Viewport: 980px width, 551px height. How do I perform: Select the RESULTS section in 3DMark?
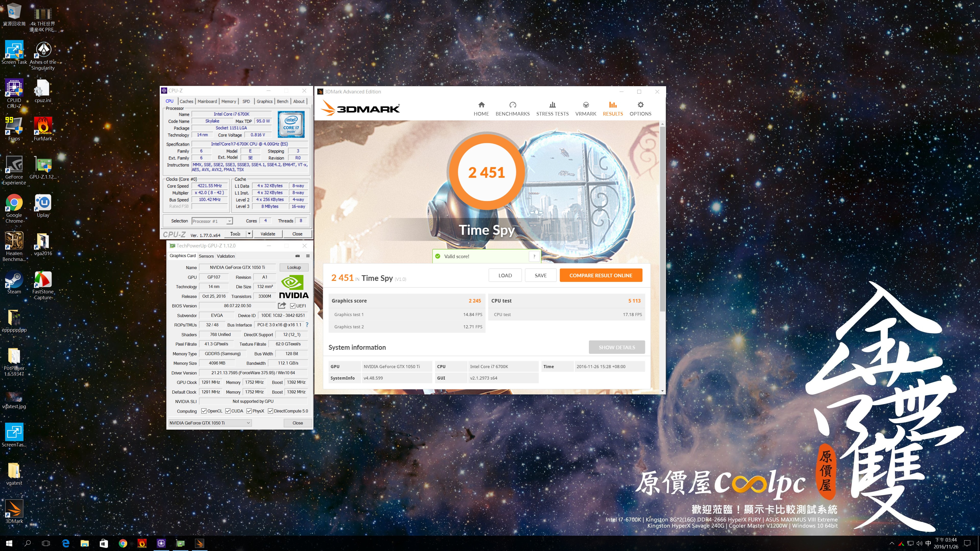612,109
